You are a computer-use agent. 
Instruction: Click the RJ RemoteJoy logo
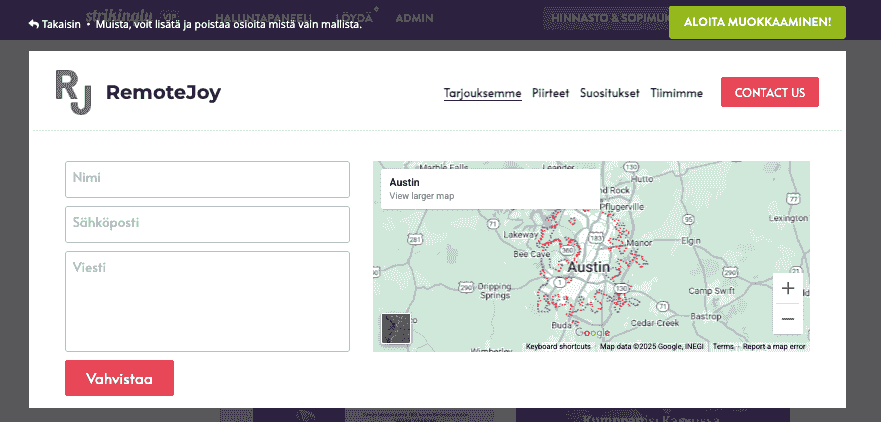(x=138, y=92)
